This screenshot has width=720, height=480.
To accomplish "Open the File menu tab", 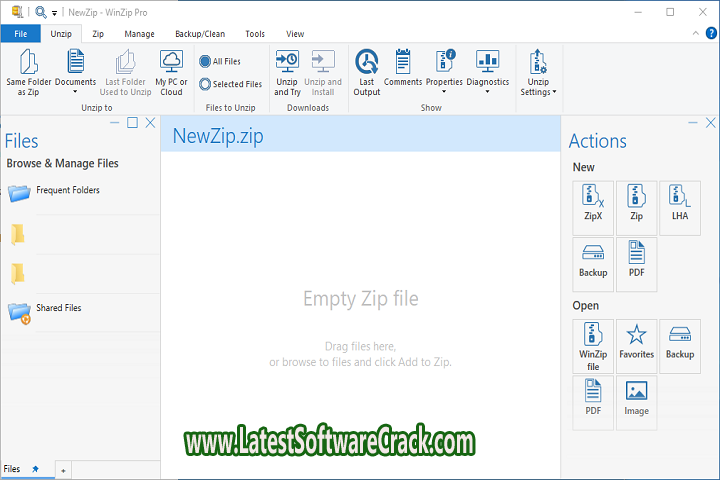I will coord(20,33).
